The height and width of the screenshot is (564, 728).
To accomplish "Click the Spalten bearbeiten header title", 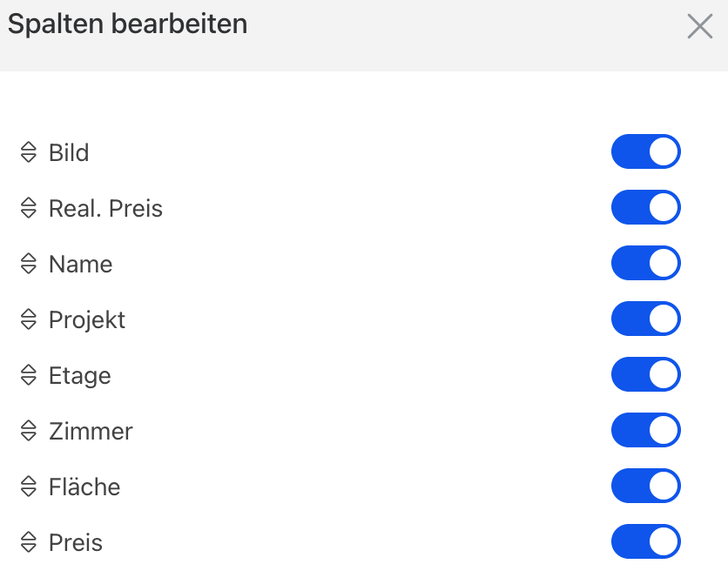I will click(127, 24).
